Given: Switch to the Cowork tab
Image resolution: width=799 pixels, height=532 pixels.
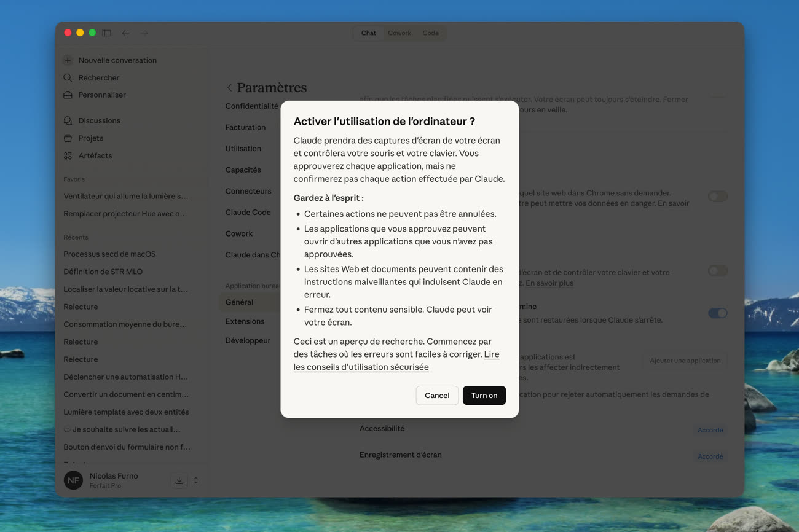Looking at the screenshot, I should coord(399,33).
